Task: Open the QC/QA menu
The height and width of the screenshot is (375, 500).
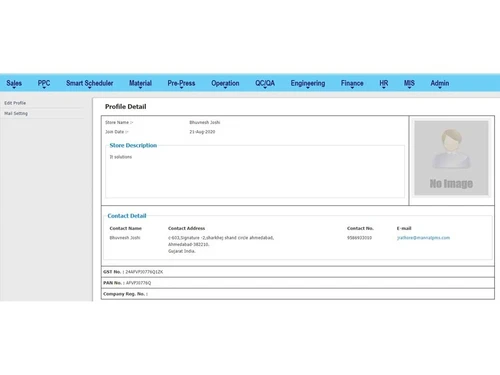Action: coord(265,83)
